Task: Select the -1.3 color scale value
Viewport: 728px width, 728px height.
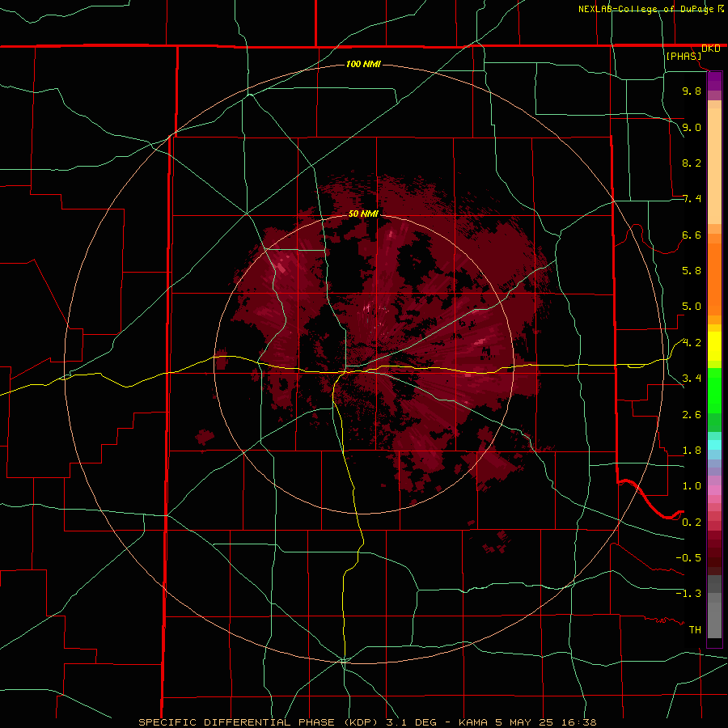Action: click(688, 594)
